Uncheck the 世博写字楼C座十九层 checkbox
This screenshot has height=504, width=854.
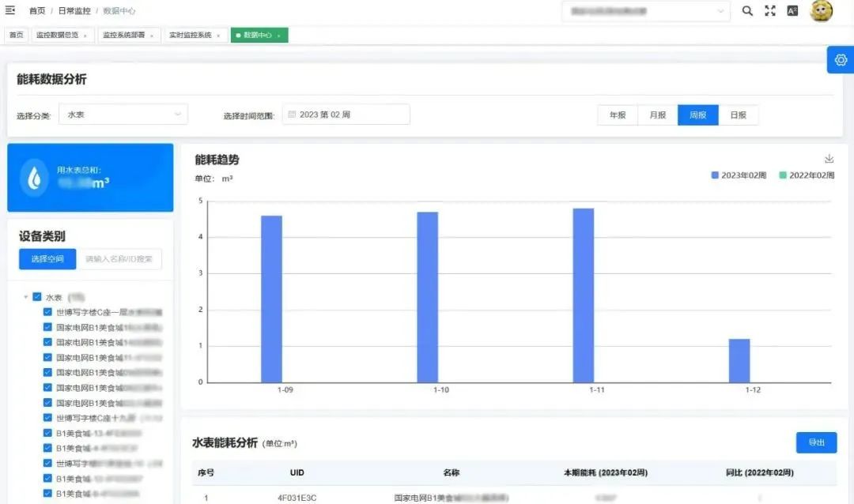47,418
